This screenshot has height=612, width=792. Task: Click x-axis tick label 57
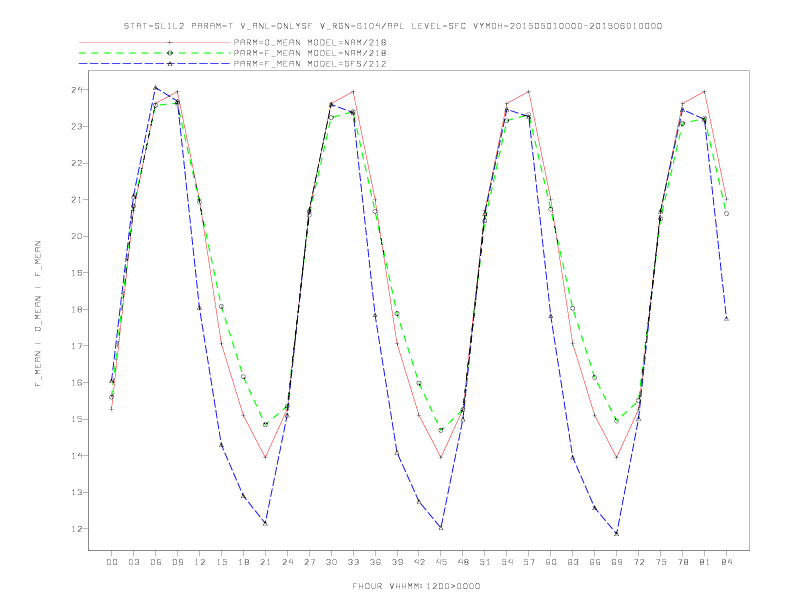point(529,562)
